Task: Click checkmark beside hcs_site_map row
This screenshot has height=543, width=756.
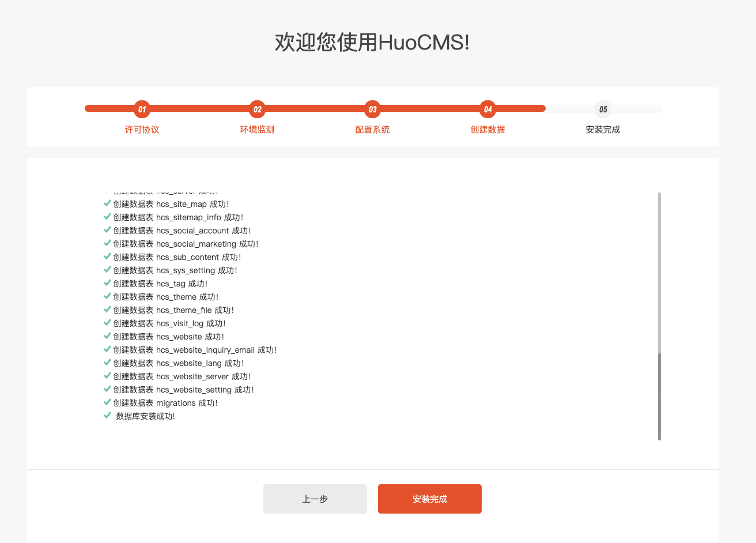Action: click(x=107, y=203)
